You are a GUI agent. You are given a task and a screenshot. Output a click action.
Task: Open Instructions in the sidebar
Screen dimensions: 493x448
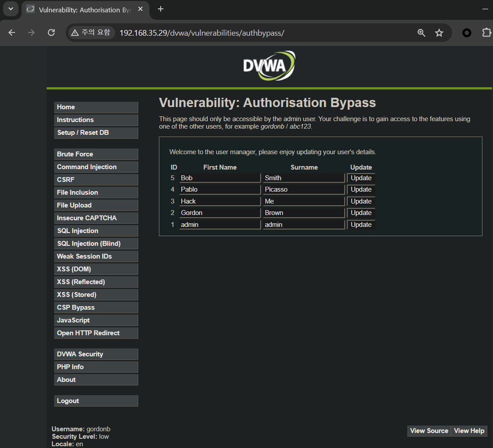(x=96, y=120)
